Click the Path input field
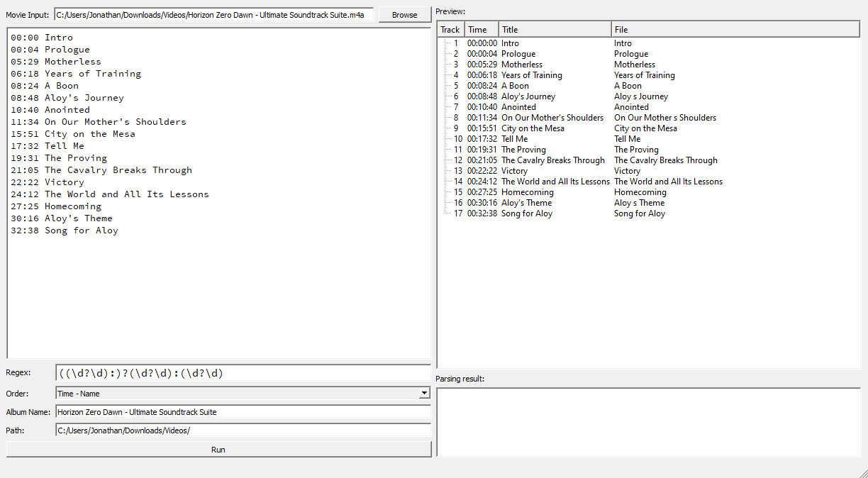This screenshot has height=478, width=868. tap(243, 430)
